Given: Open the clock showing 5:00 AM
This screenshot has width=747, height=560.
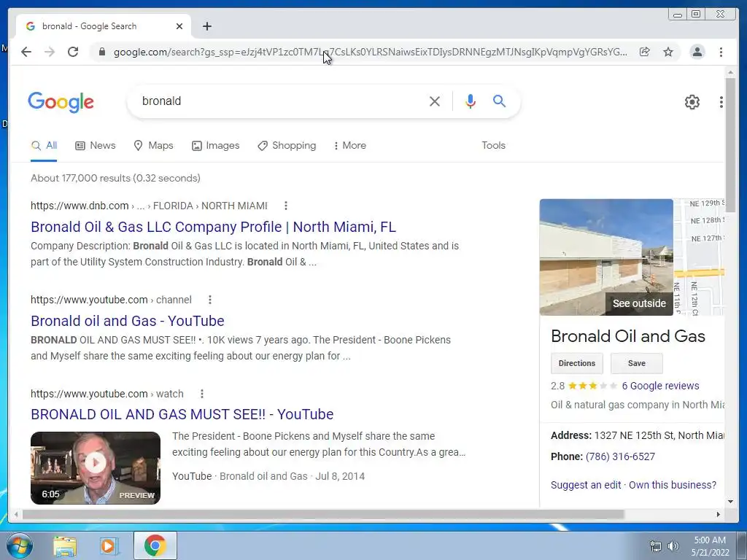Looking at the screenshot, I should point(710,546).
